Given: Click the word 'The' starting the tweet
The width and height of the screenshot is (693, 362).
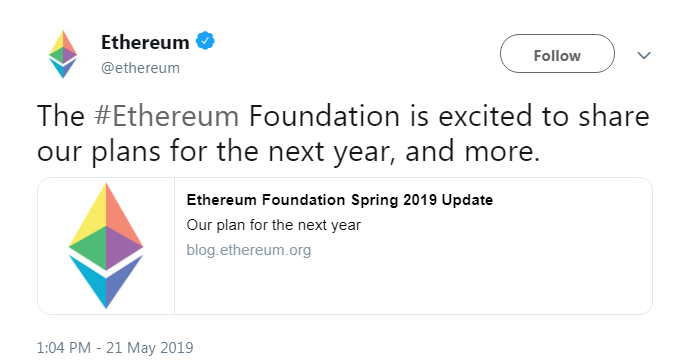Looking at the screenshot, I should click(x=61, y=116).
